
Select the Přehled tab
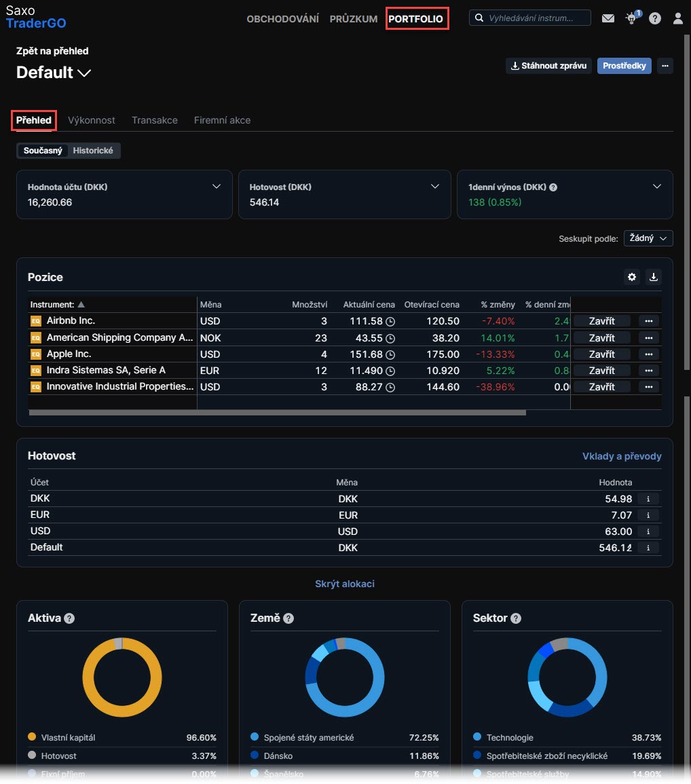(x=34, y=120)
